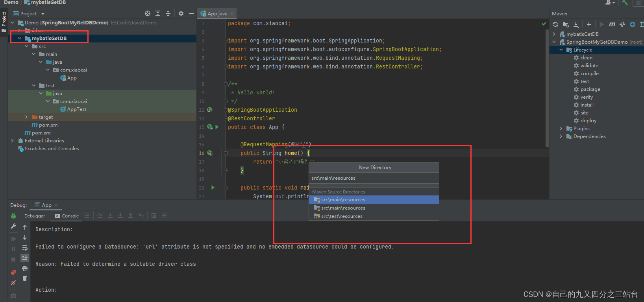Close the App debug session tab
The height and width of the screenshot is (302, 644).
pyautogui.click(x=56, y=205)
